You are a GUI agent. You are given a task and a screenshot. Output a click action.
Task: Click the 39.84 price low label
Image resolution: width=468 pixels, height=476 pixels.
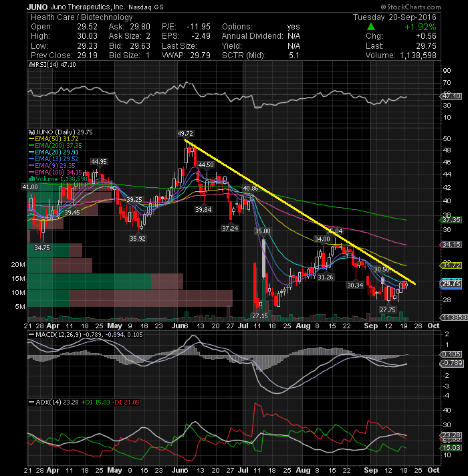point(203,210)
